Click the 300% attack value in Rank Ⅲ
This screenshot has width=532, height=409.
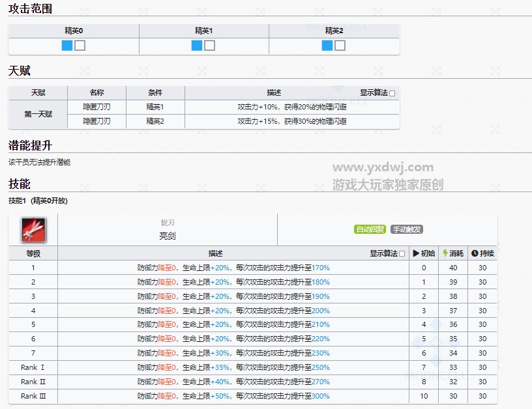click(x=319, y=396)
